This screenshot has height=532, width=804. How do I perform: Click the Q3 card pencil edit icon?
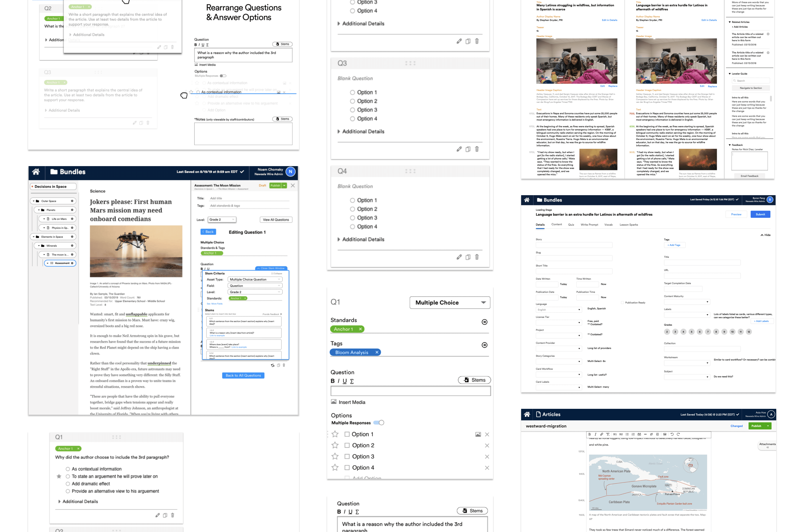coord(459,149)
